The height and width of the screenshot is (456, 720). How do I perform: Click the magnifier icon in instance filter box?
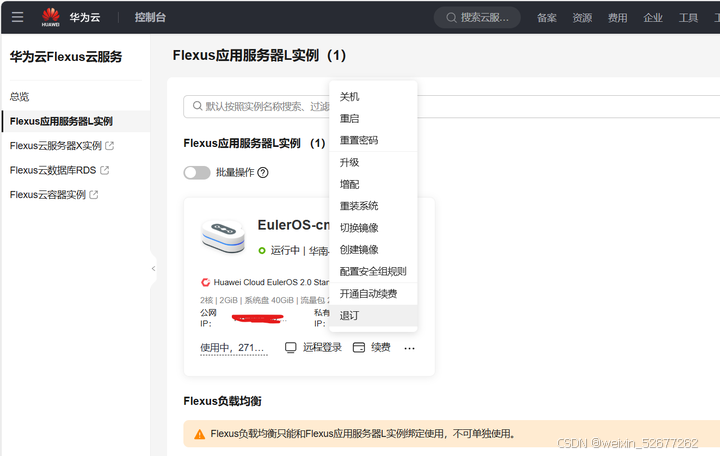tap(197, 106)
